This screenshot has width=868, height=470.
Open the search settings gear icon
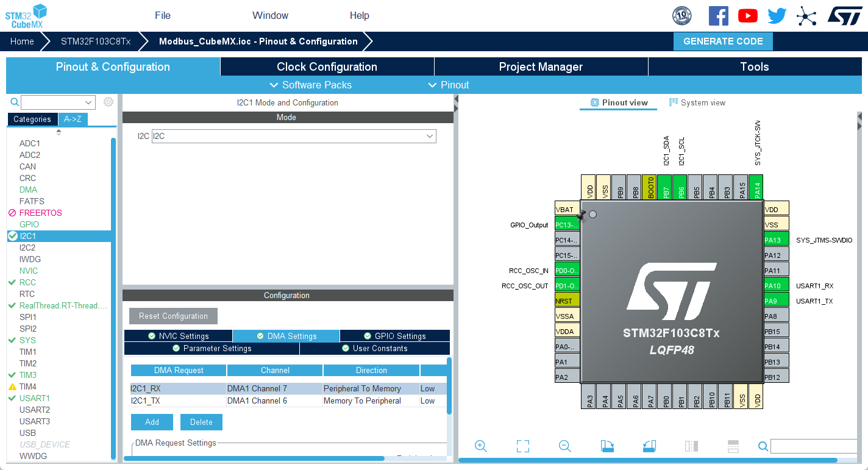click(108, 102)
